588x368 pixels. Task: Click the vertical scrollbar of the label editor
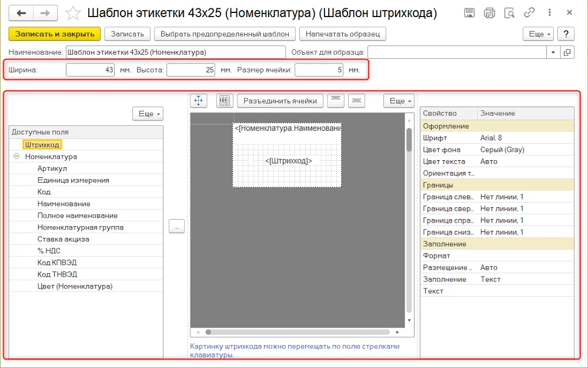(x=409, y=220)
